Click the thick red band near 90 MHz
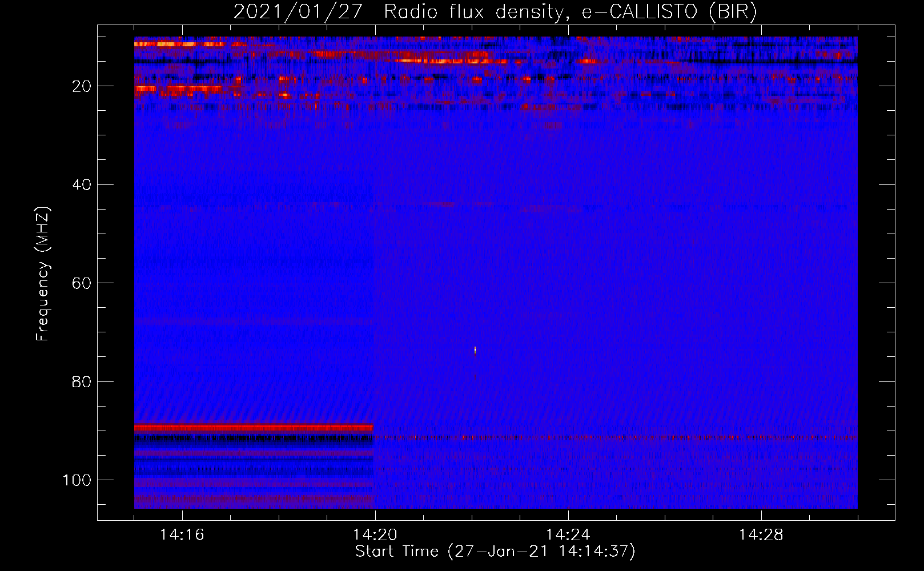The width and height of the screenshot is (924, 571). point(254,428)
